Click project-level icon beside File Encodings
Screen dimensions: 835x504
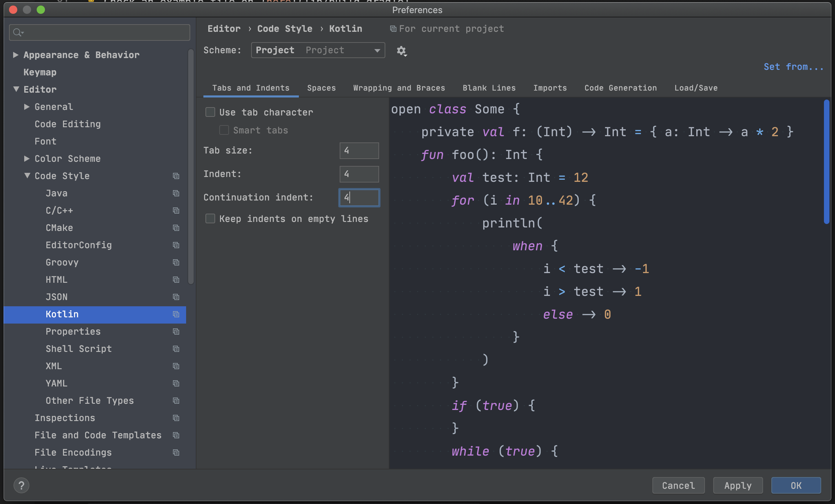(176, 452)
